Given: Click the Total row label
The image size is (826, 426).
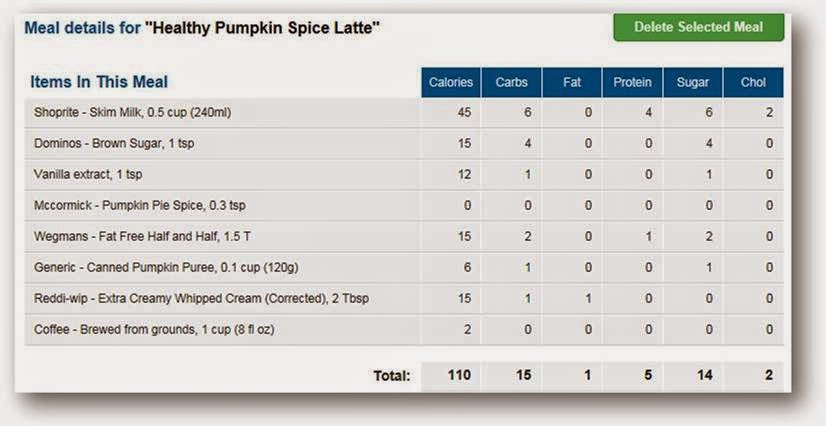Looking at the screenshot, I should tap(389, 376).
